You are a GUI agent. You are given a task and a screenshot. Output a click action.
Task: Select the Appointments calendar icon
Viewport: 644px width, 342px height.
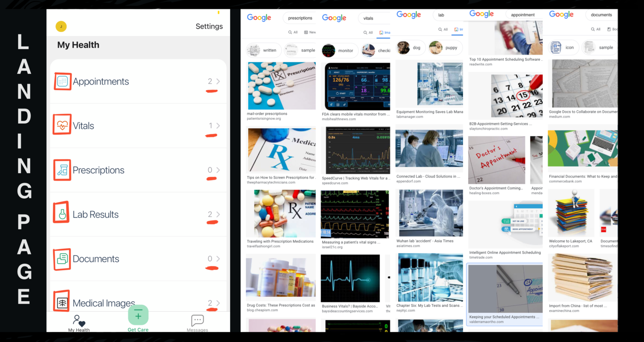click(x=62, y=81)
